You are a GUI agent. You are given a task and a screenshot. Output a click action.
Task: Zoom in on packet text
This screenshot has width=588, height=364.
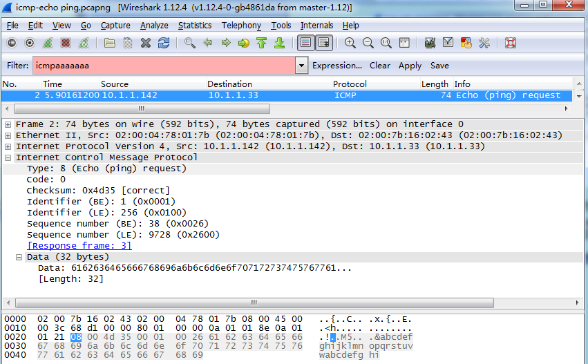(x=350, y=43)
